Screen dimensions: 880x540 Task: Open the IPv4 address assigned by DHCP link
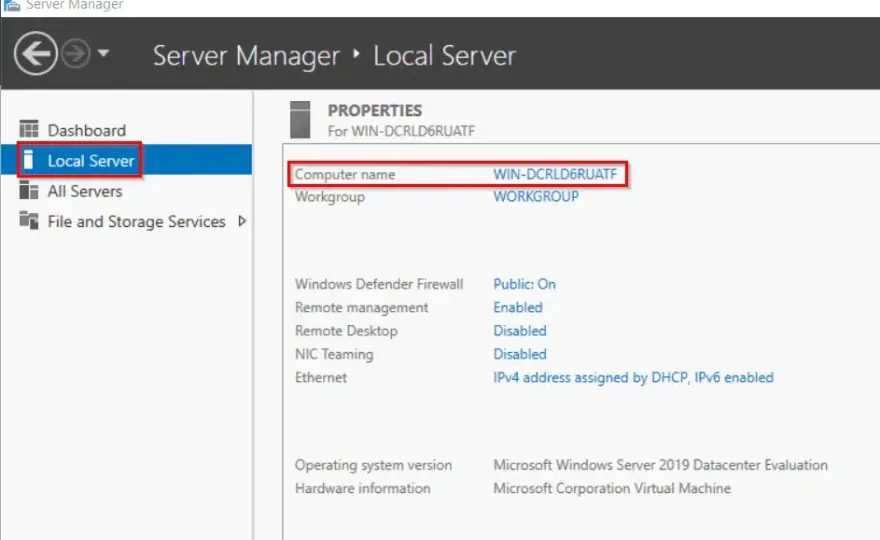pos(633,378)
